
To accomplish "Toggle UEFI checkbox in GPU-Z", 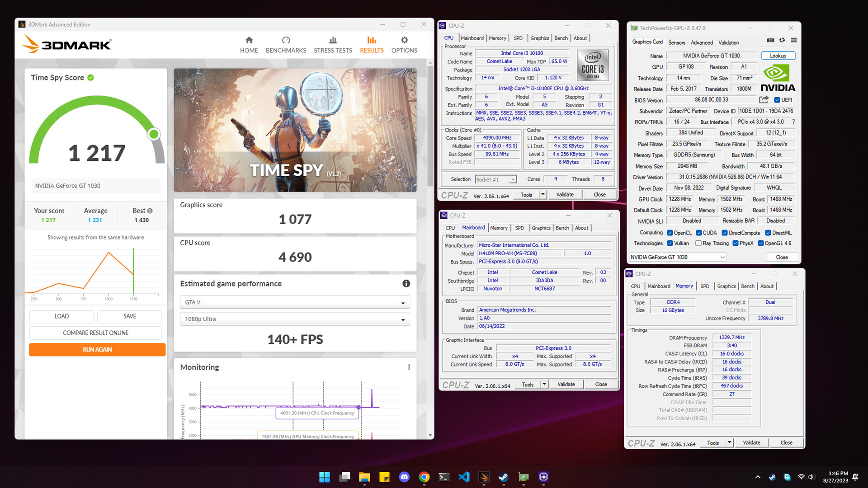I will [x=777, y=100].
